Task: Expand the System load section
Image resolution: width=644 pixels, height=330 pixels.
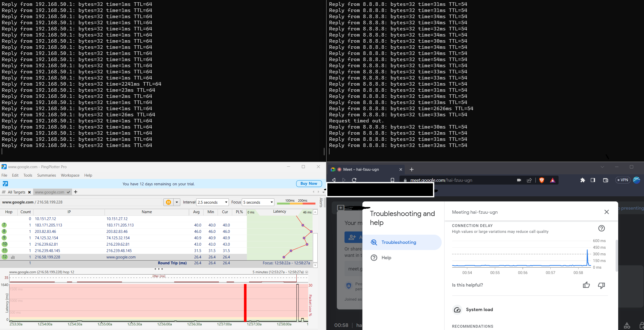Action: click(x=530, y=310)
